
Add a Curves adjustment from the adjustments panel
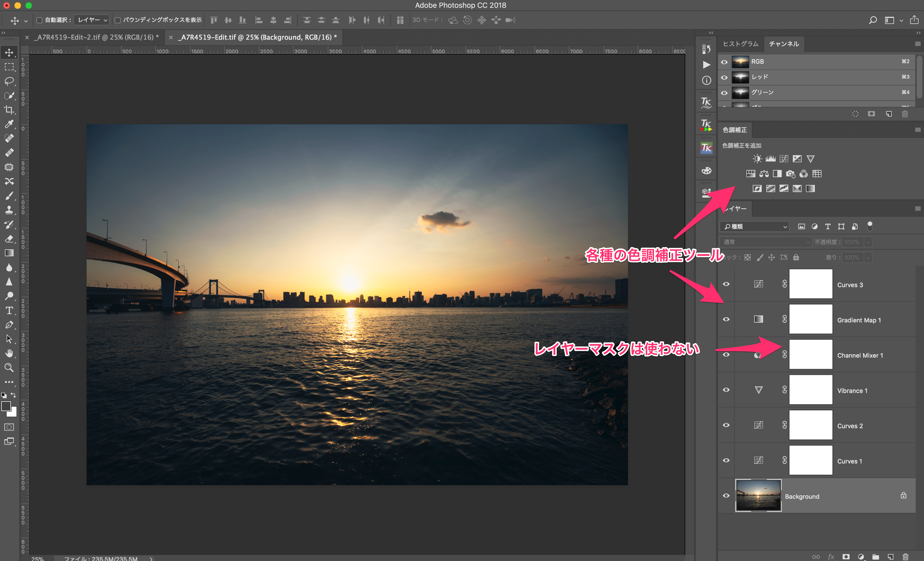tap(784, 159)
